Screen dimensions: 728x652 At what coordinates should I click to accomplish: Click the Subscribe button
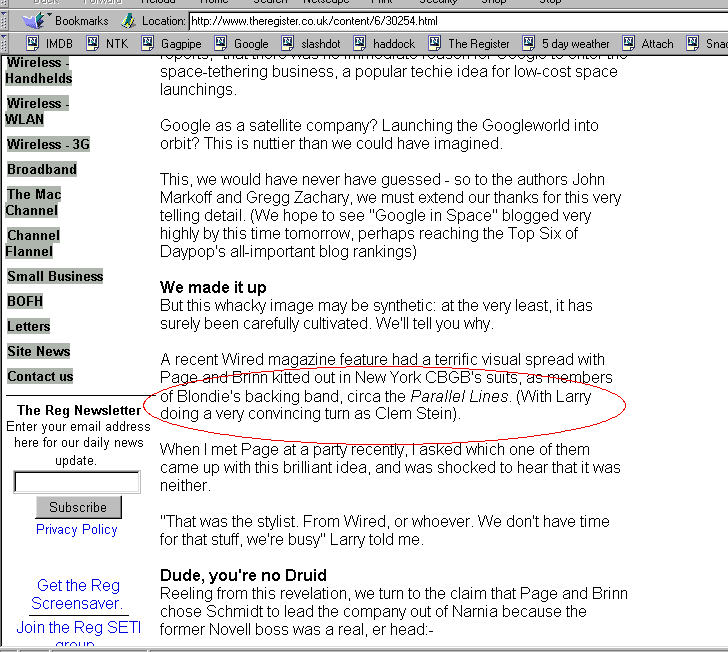(78, 507)
